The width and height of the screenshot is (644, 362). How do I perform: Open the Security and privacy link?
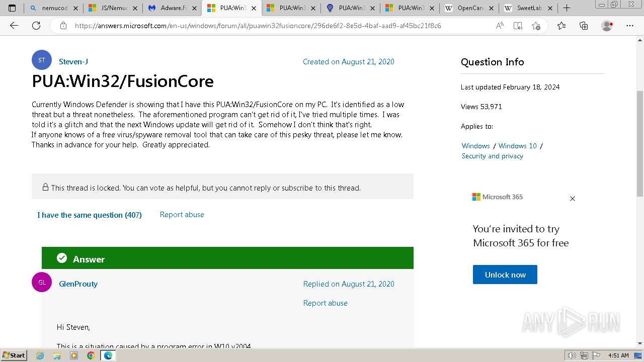(492, 156)
